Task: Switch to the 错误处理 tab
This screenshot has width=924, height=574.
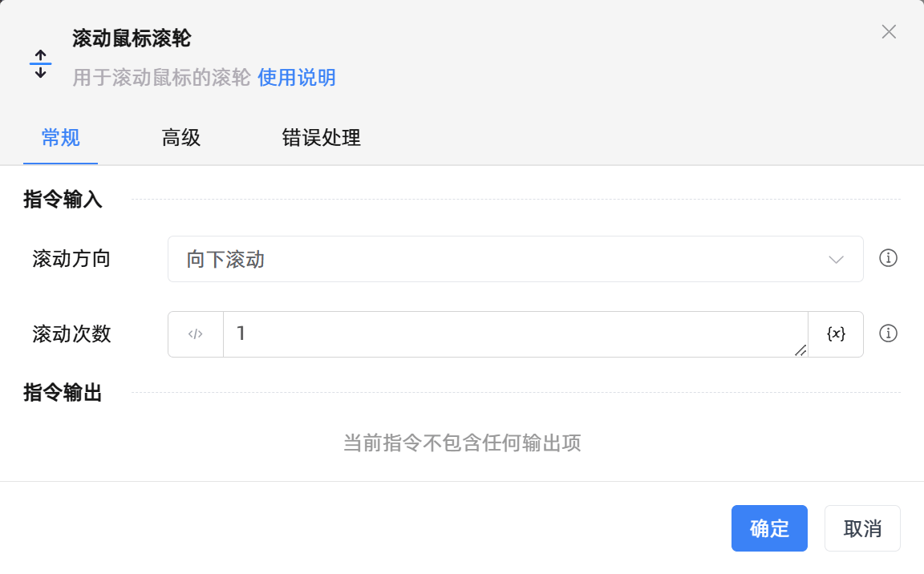Action: coord(321,138)
